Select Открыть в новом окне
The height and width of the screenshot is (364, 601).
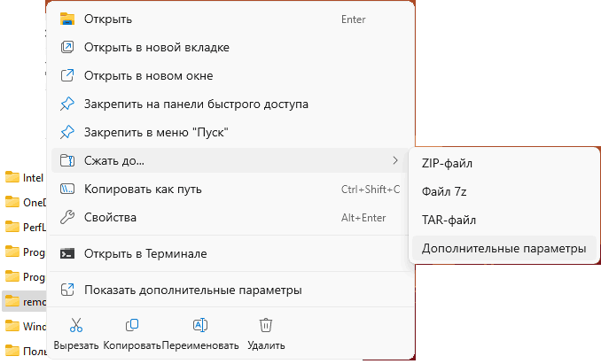(230, 75)
